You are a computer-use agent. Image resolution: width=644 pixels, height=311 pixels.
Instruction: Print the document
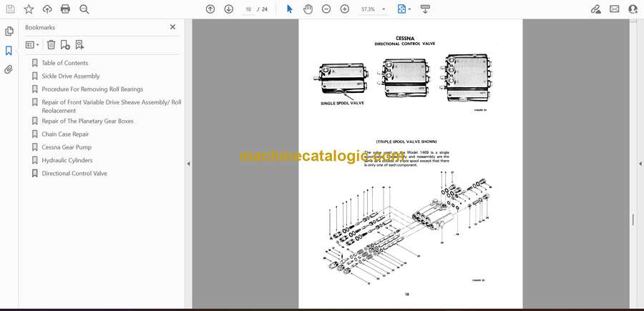tap(65, 9)
